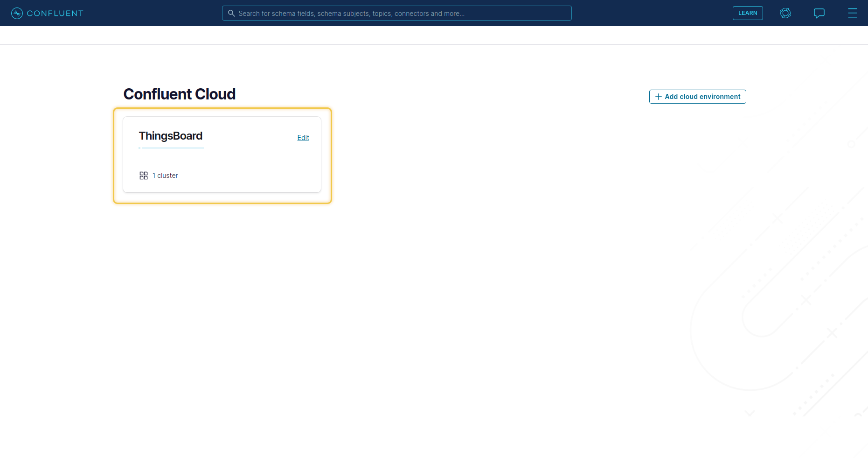Screen dimensions: 868x458
Task: Click the cluster grid icon
Action: [x=144, y=176]
